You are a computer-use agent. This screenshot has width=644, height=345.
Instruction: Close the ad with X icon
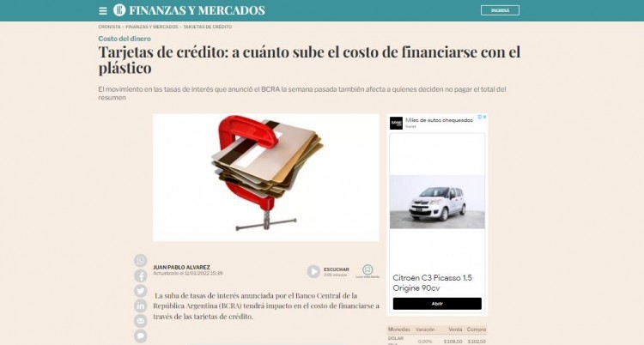(484, 117)
